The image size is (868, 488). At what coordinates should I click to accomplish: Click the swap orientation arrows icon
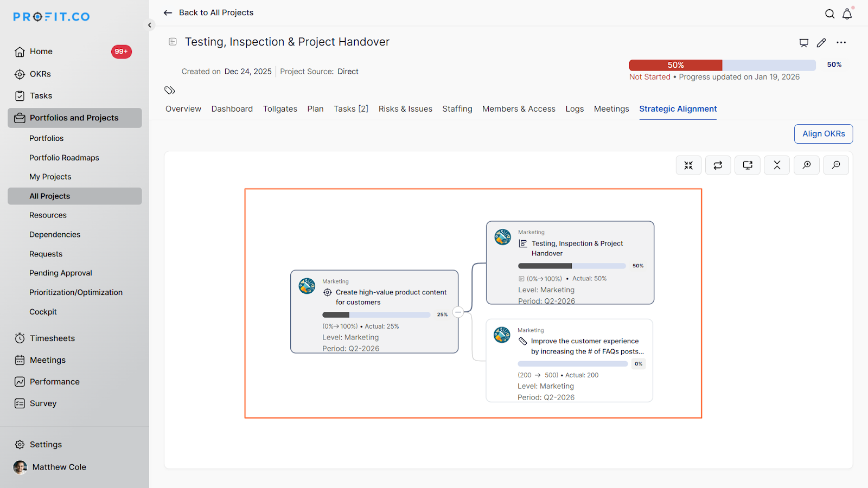(x=718, y=165)
